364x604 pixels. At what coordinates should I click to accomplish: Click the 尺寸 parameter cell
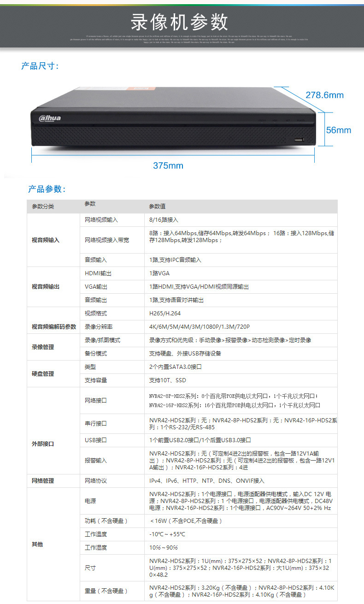click(x=112, y=568)
